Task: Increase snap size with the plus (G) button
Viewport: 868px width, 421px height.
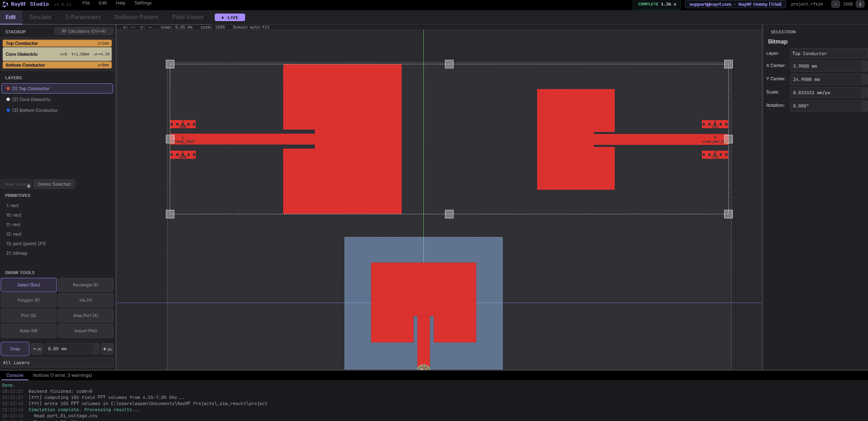Action: click(x=107, y=349)
